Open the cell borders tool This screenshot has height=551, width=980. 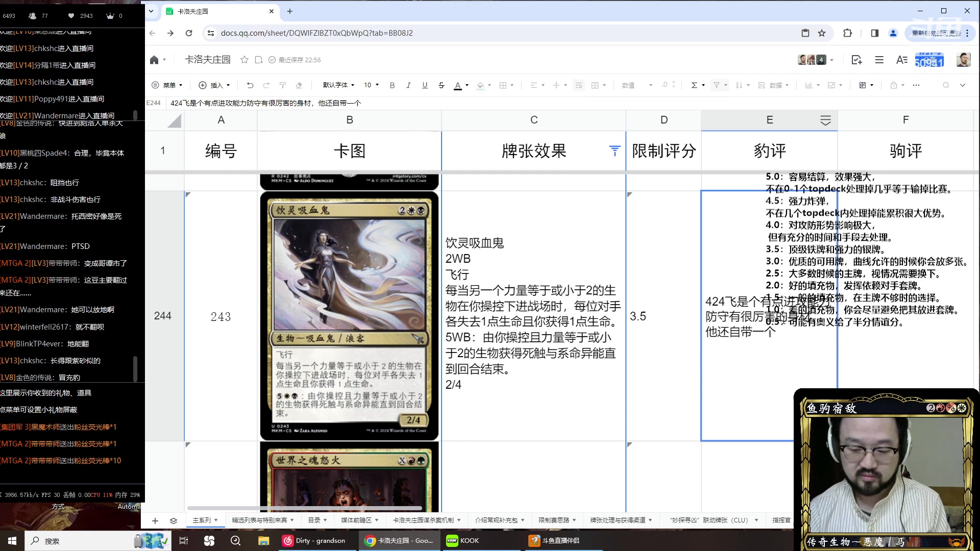503,85
